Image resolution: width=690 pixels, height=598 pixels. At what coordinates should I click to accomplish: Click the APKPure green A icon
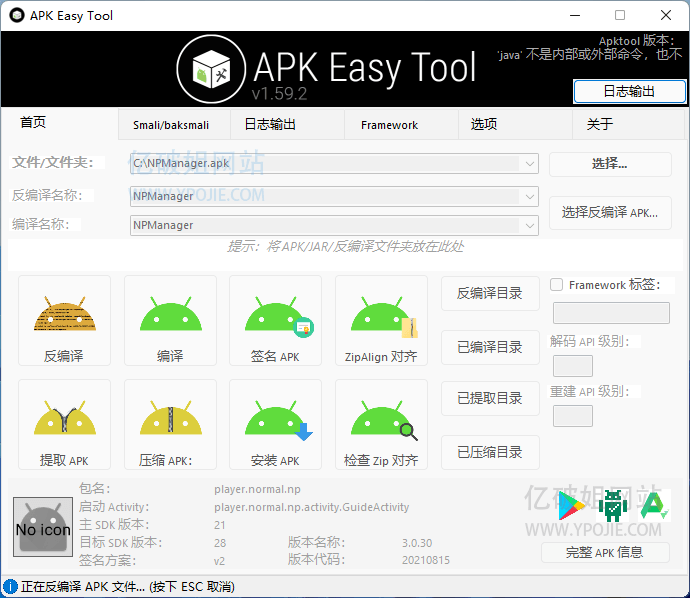[x=654, y=506]
